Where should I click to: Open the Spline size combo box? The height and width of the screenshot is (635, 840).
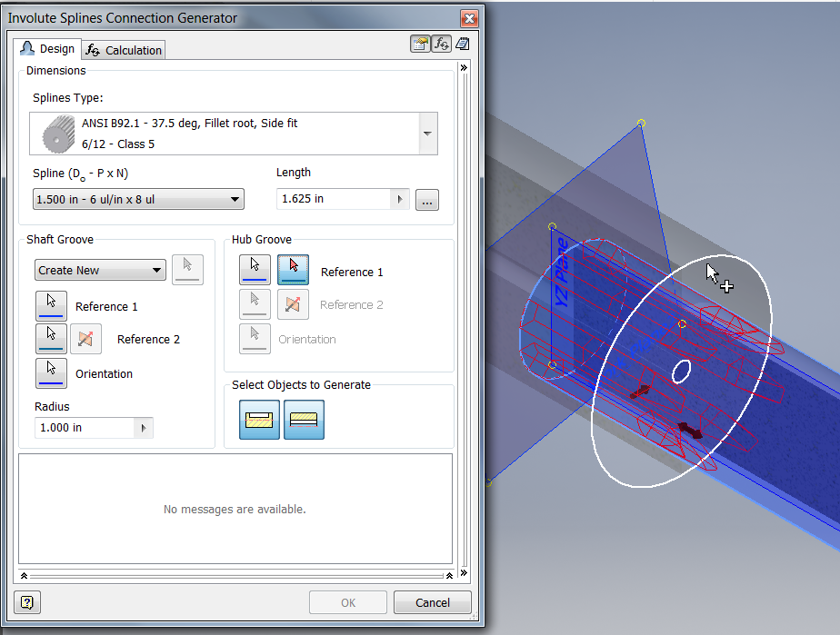tap(138, 199)
